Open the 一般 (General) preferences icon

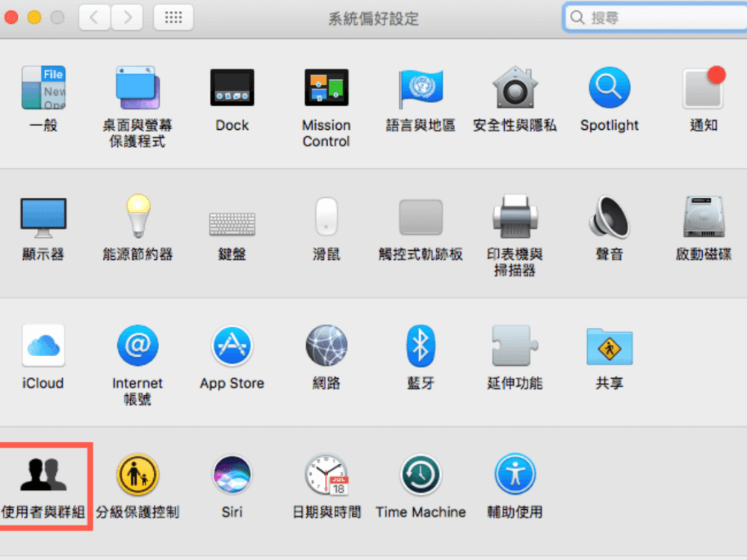(43, 88)
